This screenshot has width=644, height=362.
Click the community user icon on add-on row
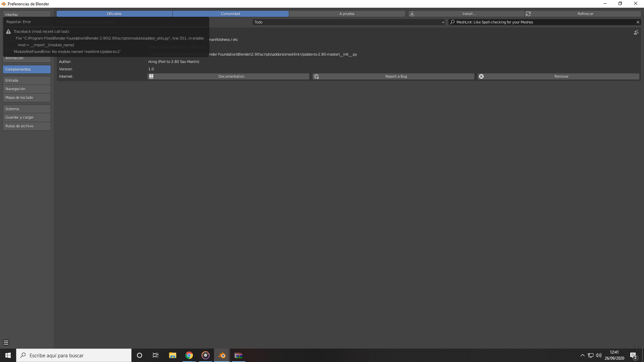(x=636, y=33)
